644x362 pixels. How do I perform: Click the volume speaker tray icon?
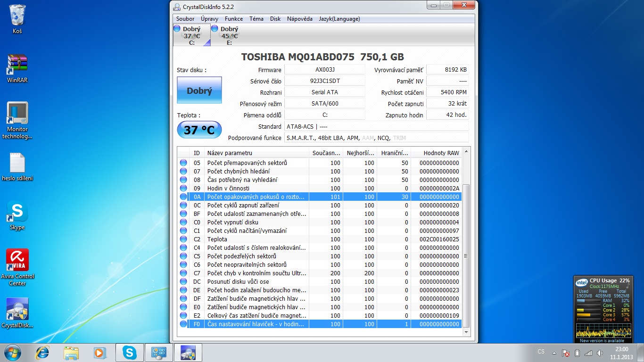click(x=600, y=353)
